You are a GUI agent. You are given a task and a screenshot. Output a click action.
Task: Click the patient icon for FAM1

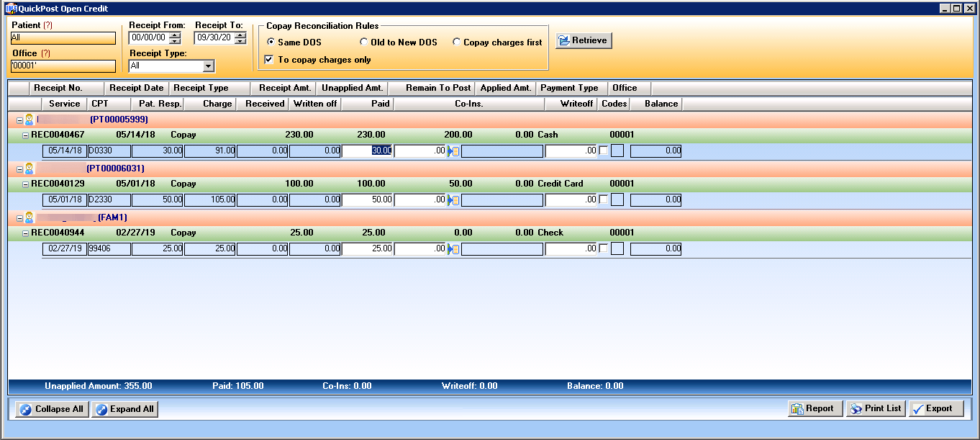tap(30, 217)
